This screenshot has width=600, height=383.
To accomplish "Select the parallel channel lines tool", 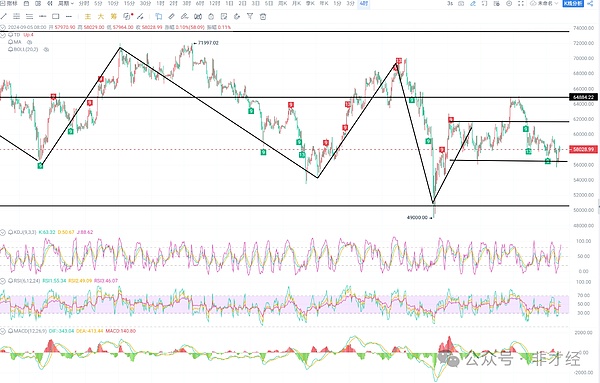I will [x=16, y=16].
